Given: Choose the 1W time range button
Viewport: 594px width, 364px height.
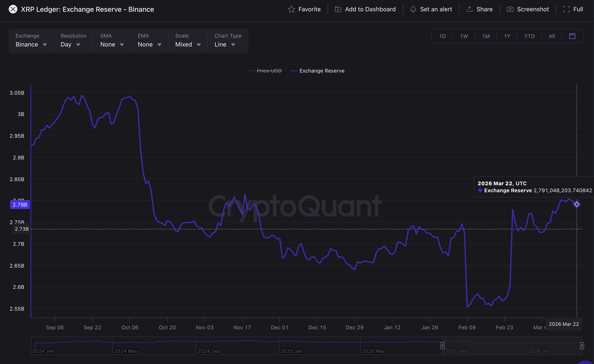Looking at the screenshot, I should 464,36.
